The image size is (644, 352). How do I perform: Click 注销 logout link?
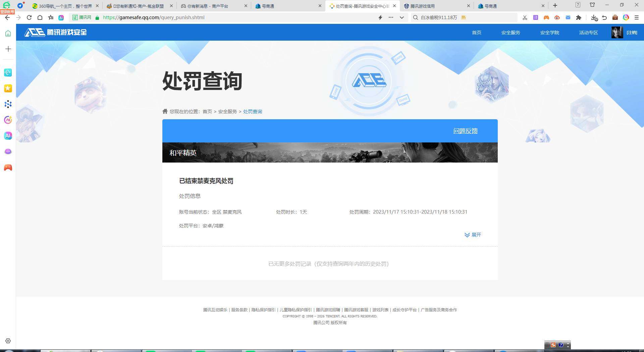point(632,33)
